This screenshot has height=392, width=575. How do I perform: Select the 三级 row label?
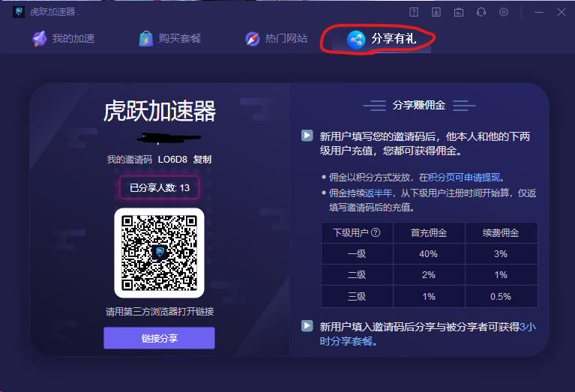(357, 296)
